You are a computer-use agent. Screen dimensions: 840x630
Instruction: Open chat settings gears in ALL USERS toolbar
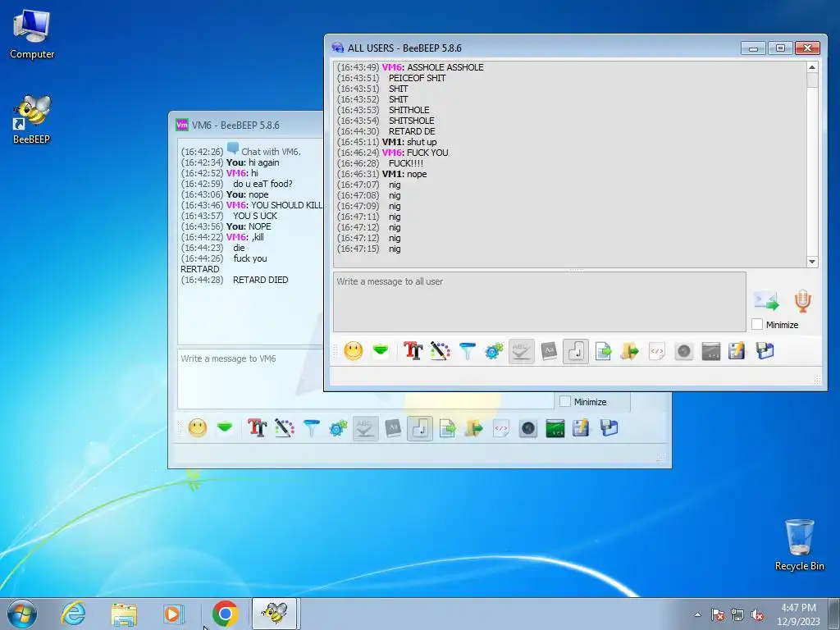click(494, 351)
